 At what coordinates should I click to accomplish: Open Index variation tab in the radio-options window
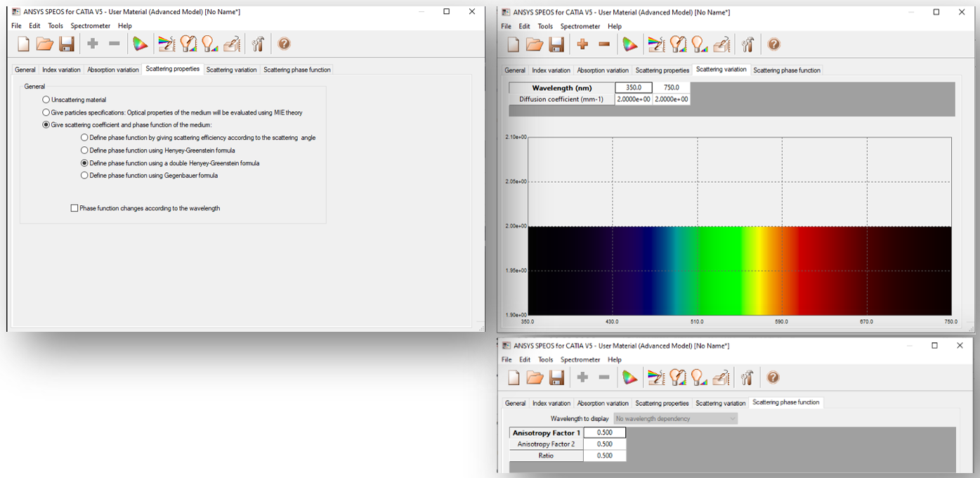61,70
